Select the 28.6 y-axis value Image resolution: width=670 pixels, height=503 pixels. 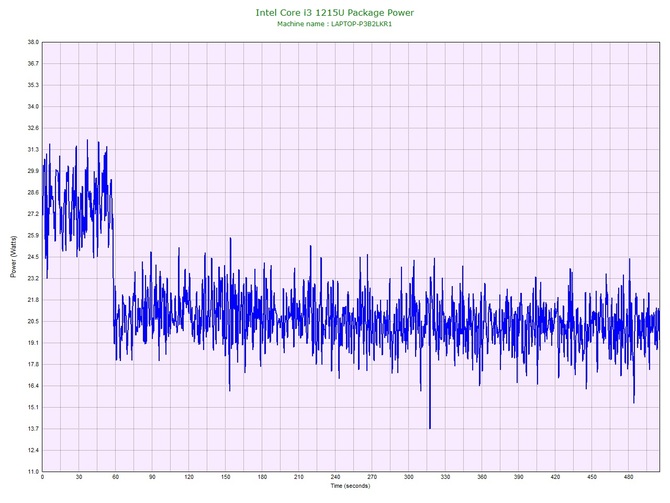pos(33,192)
